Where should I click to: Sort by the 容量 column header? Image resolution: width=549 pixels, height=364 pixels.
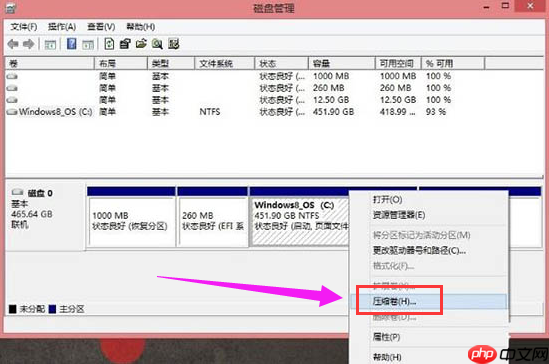click(342, 63)
